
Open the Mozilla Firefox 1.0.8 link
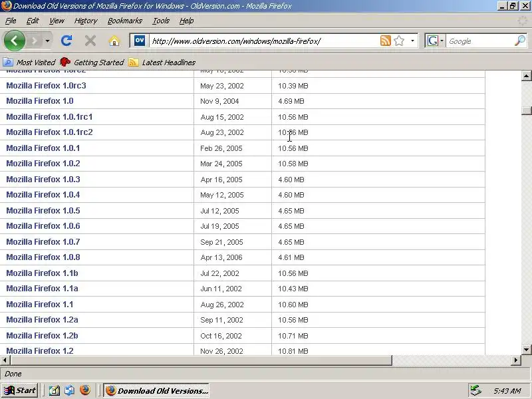(x=43, y=257)
